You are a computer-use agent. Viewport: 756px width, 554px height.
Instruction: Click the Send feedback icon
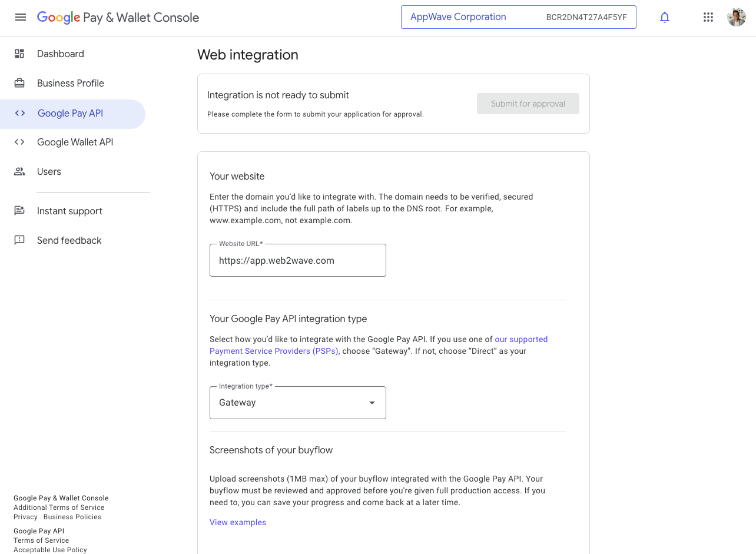(x=19, y=240)
